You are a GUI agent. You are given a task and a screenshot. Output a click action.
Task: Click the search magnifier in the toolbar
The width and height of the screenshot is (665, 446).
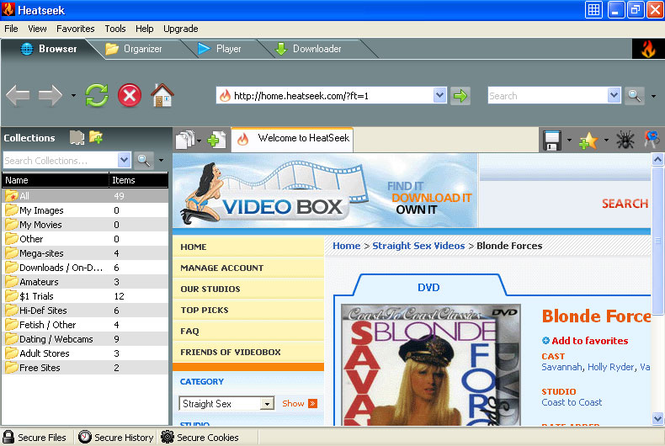tap(634, 96)
